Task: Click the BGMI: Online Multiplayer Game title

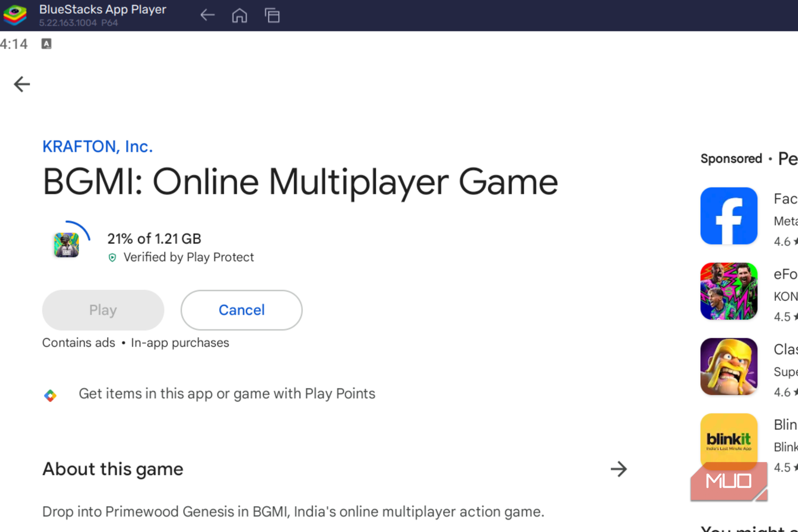Action: tap(300, 182)
